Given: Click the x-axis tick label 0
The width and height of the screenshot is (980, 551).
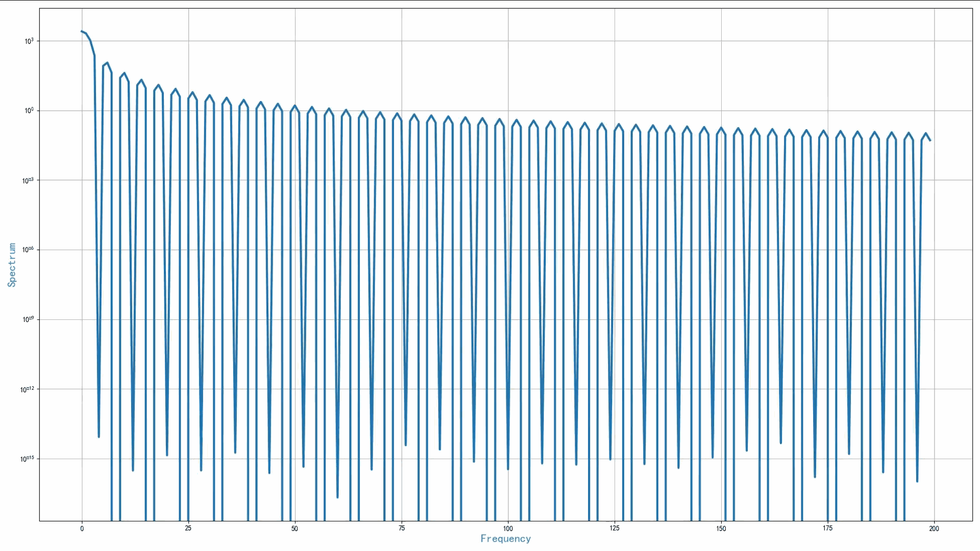Looking at the screenshot, I should tap(82, 529).
